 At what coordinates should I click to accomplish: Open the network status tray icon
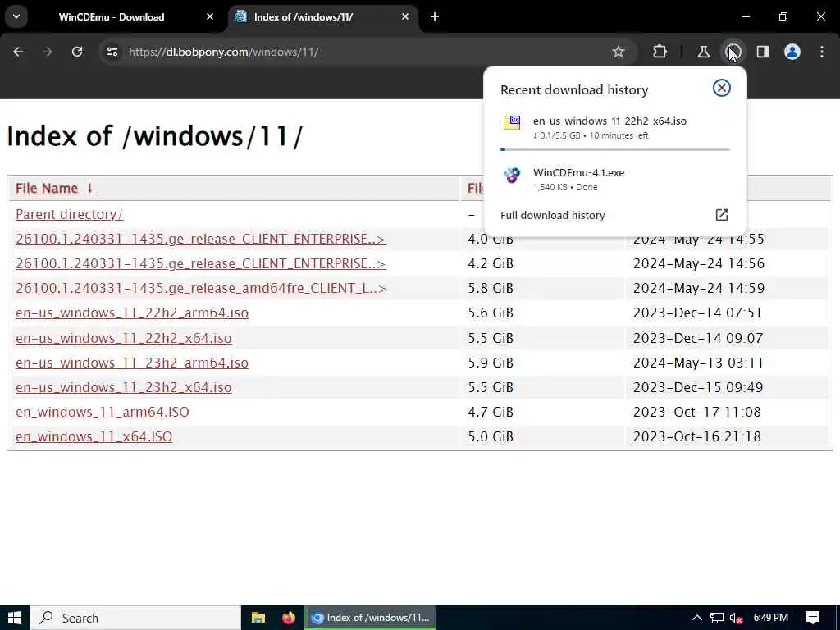tap(716, 619)
